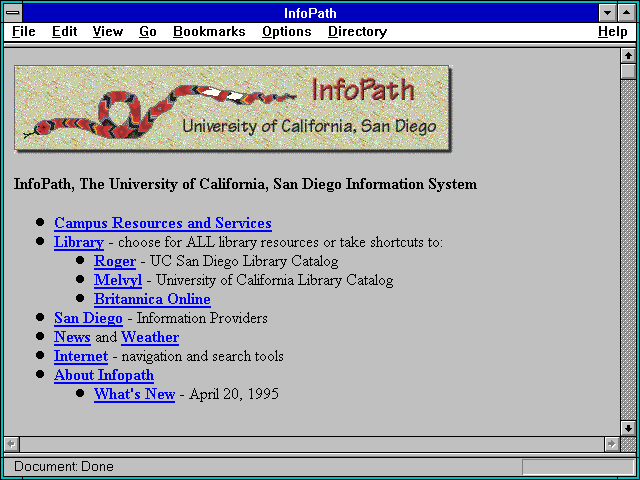
Task: Click the horizontal scrollbar left arrow
Action: [12, 444]
